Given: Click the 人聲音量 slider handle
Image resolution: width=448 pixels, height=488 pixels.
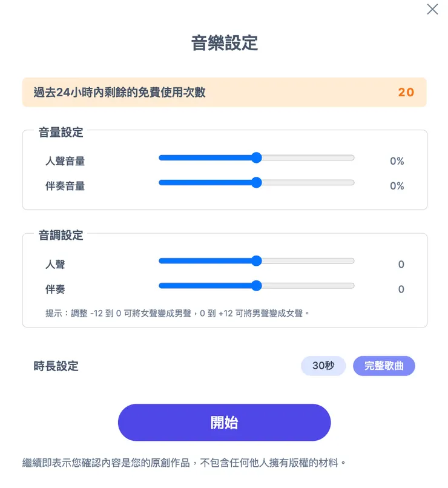Looking at the screenshot, I should (x=257, y=157).
